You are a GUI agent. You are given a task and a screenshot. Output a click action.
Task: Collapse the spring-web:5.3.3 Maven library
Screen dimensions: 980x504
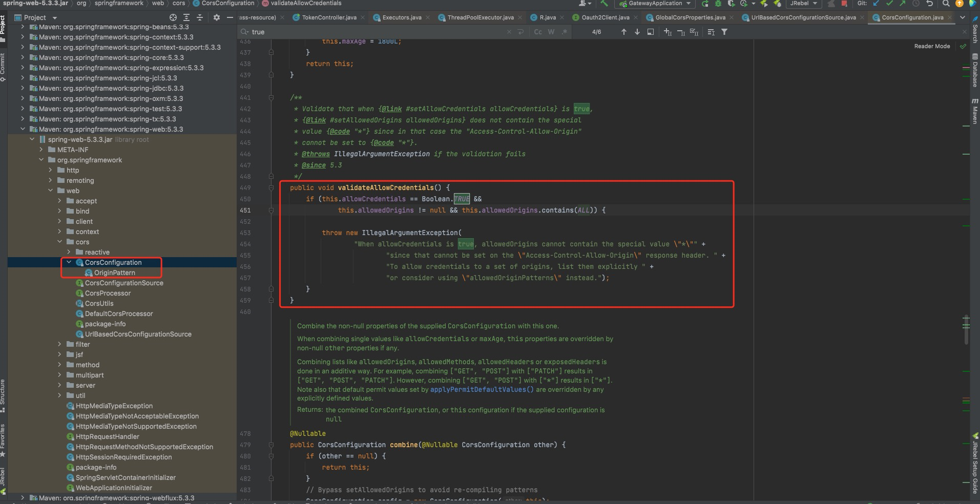[x=22, y=129]
